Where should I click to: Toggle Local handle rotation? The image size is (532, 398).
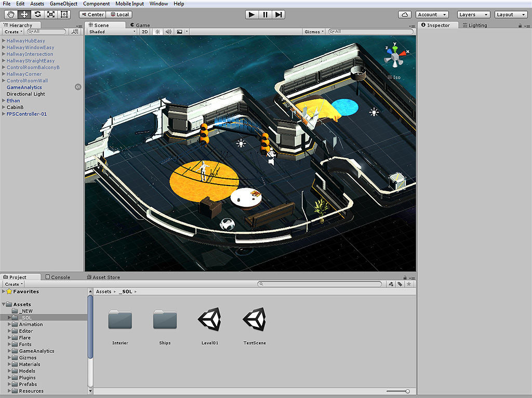point(119,15)
